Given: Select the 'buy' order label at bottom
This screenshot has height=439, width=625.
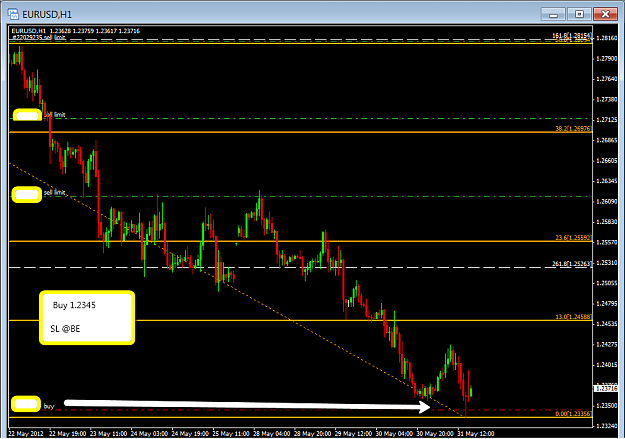Looking at the screenshot, I should 49,406.
